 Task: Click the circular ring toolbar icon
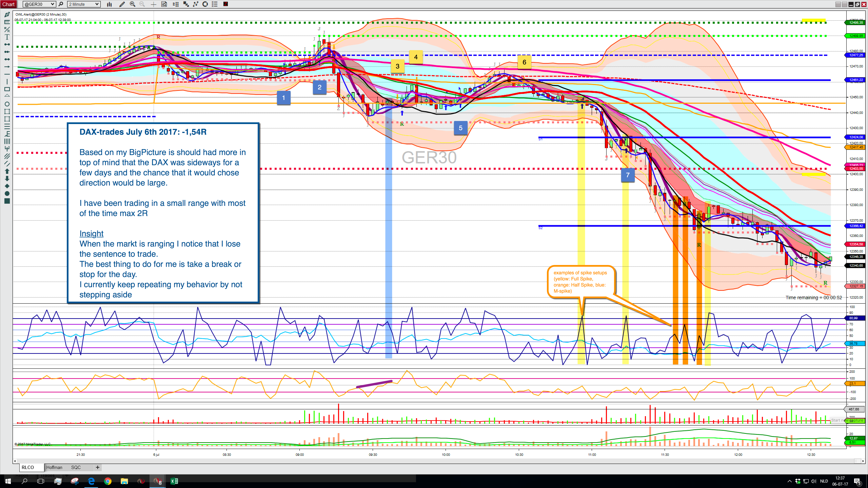[205, 4]
